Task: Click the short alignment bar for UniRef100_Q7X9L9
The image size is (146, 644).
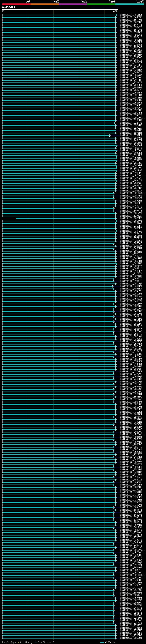Action: [56, 135]
